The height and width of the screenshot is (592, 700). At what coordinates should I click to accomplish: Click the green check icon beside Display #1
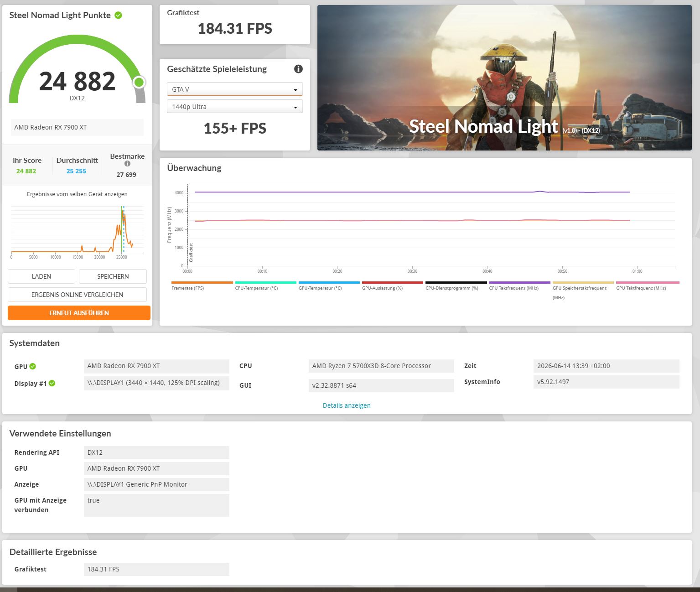[x=52, y=383]
